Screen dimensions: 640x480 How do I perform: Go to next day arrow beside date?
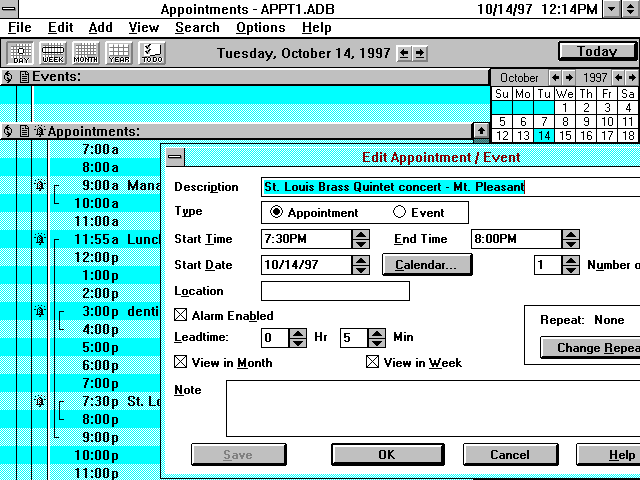coord(420,53)
